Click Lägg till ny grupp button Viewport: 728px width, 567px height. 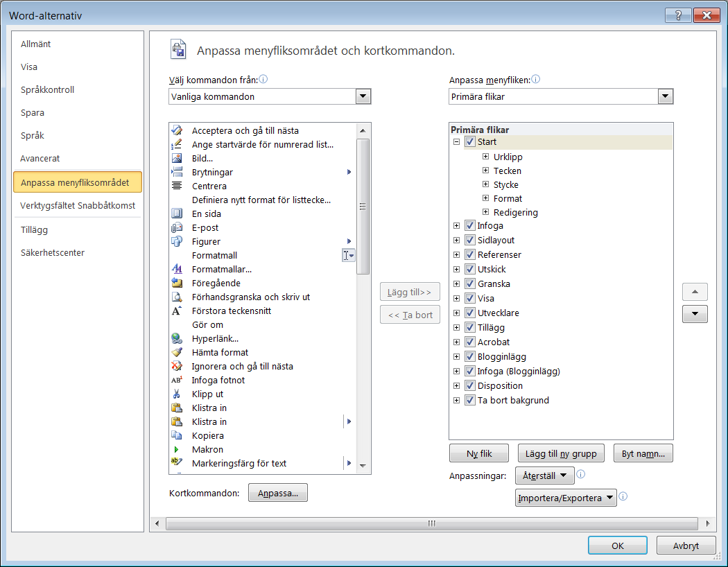tap(561, 453)
